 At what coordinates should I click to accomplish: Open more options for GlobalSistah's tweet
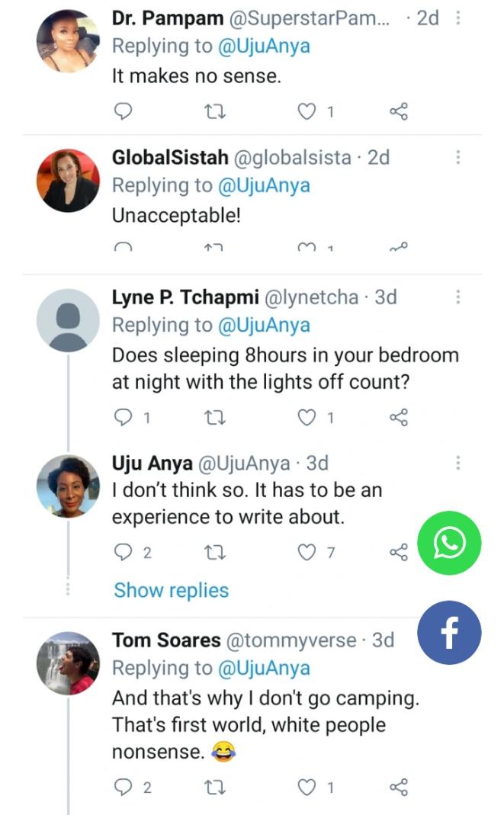tap(457, 158)
